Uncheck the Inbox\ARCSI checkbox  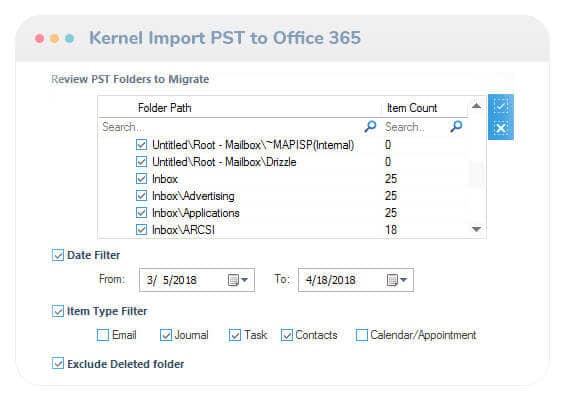(x=141, y=230)
